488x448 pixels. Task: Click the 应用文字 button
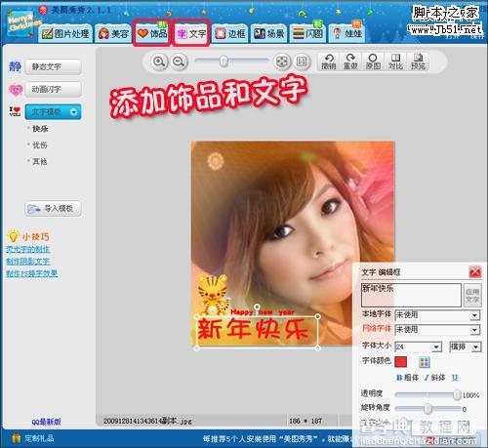(472, 296)
